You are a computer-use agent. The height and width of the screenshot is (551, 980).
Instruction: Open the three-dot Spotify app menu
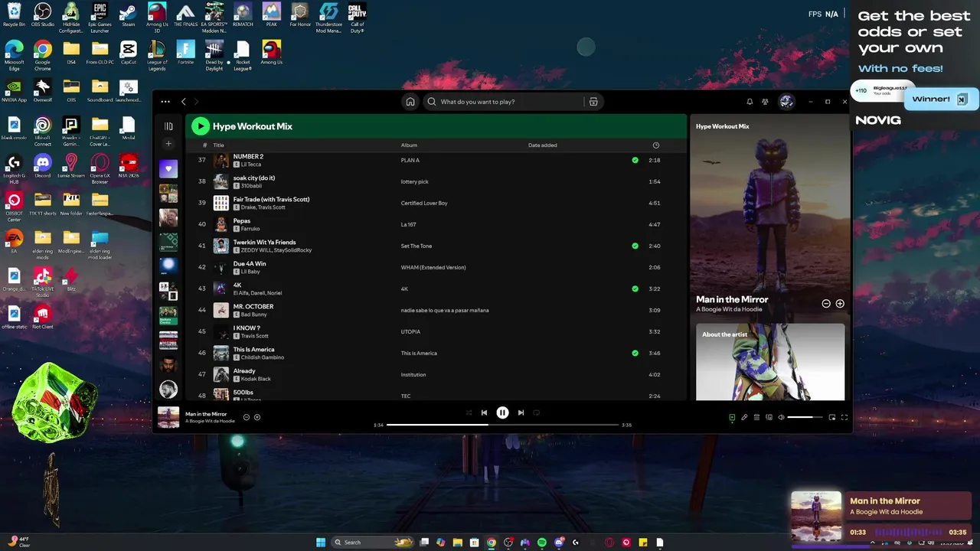pyautogui.click(x=165, y=102)
